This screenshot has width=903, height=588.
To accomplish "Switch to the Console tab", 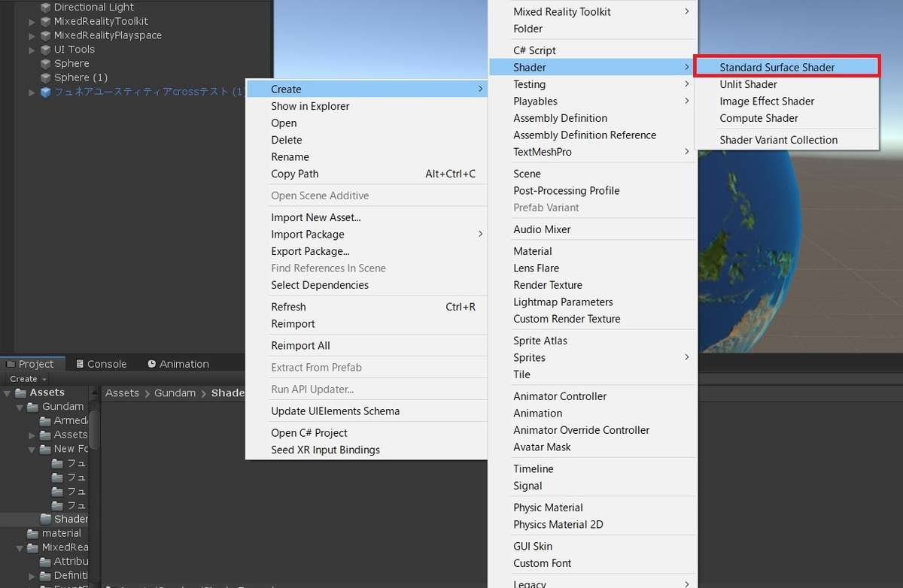I will 102,364.
